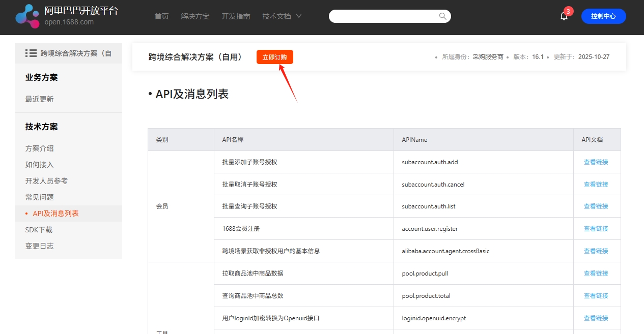Screen dimensions: 644x334
Task: Open the SDK下载 sidebar item
Action: click(39, 230)
